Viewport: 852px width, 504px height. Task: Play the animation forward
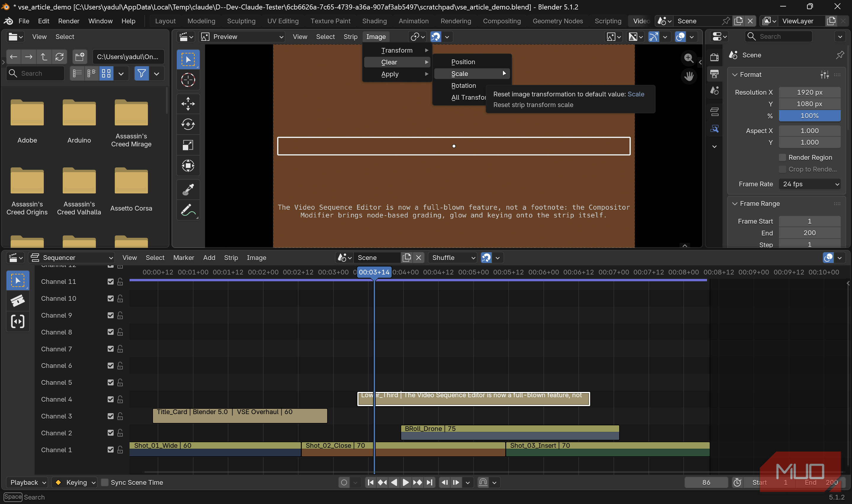click(406, 482)
